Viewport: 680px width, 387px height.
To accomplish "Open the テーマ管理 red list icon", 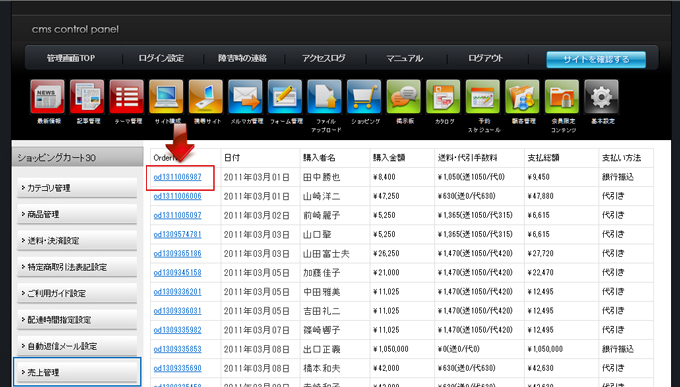I will pos(127,96).
